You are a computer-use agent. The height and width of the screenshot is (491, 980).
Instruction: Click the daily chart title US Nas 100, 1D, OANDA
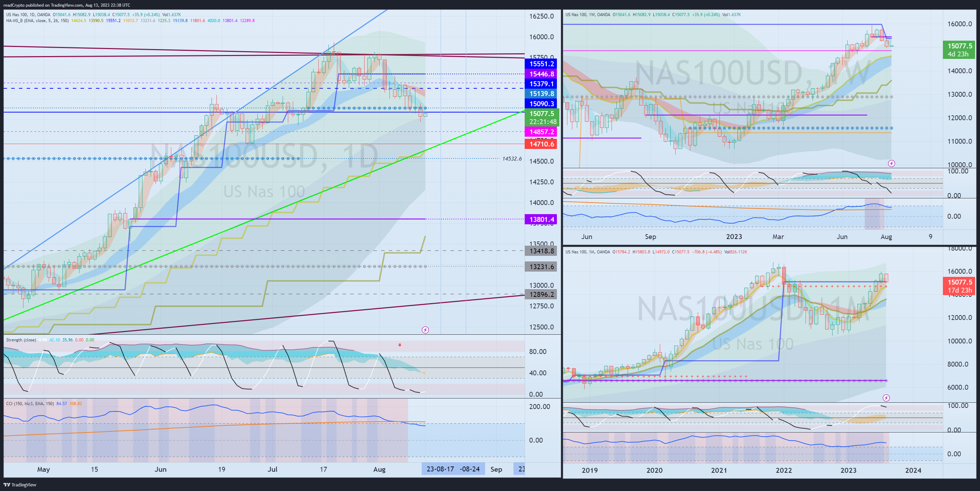[x=28, y=15]
